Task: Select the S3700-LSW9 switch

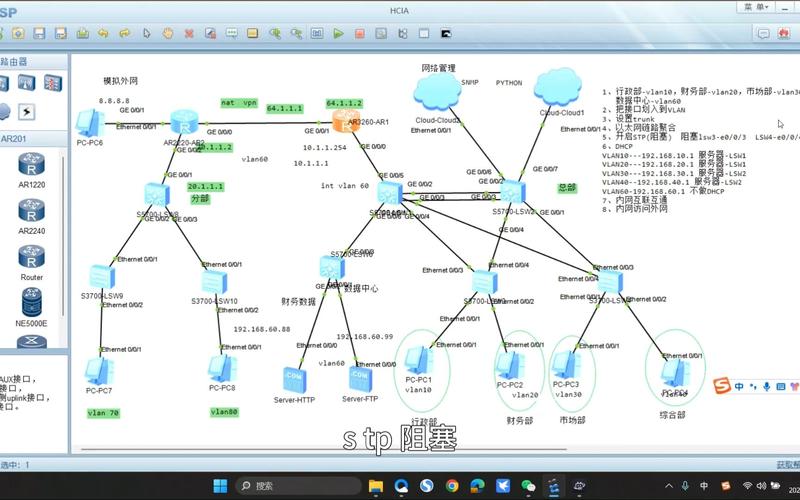Action: pos(102,277)
